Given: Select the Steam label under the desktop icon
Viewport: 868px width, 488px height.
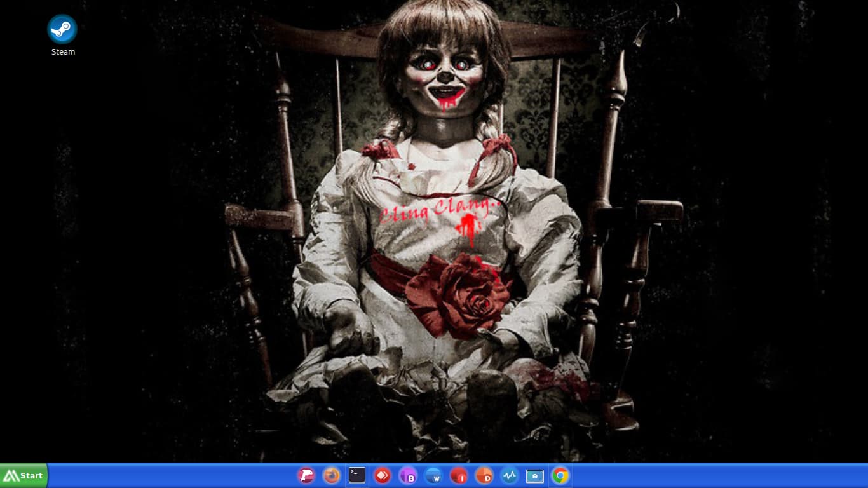Looking at the screenshot, I should tap(63, 52).
